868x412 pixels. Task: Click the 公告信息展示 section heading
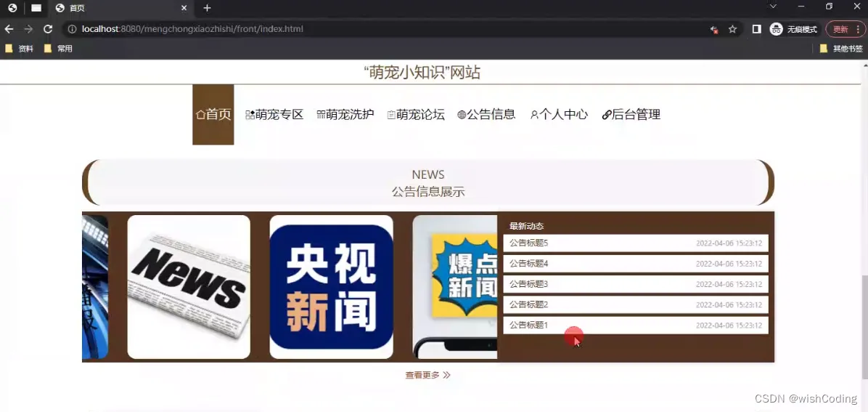428,192
